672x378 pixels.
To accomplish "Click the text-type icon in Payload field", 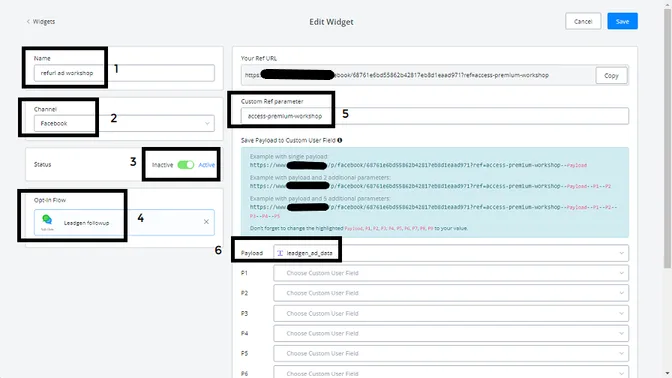I will click(x=280, y=253).
